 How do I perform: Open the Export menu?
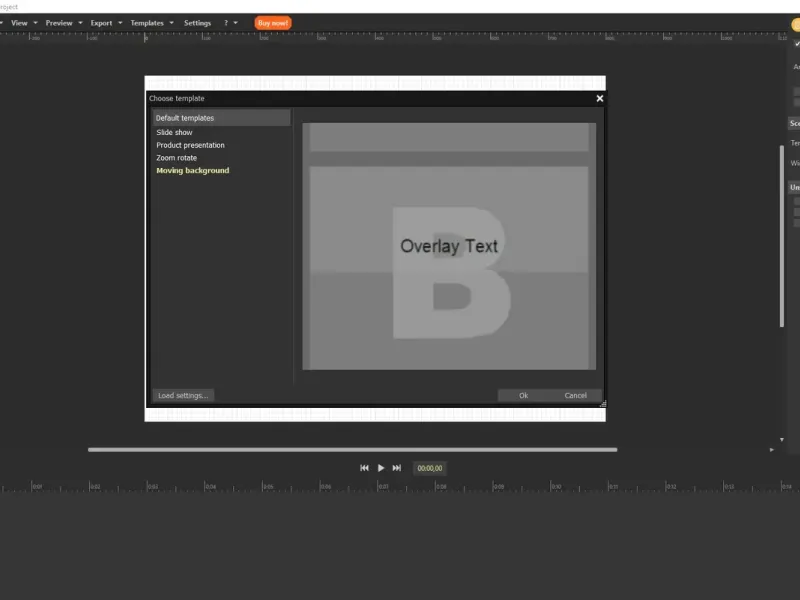(101, 23)
